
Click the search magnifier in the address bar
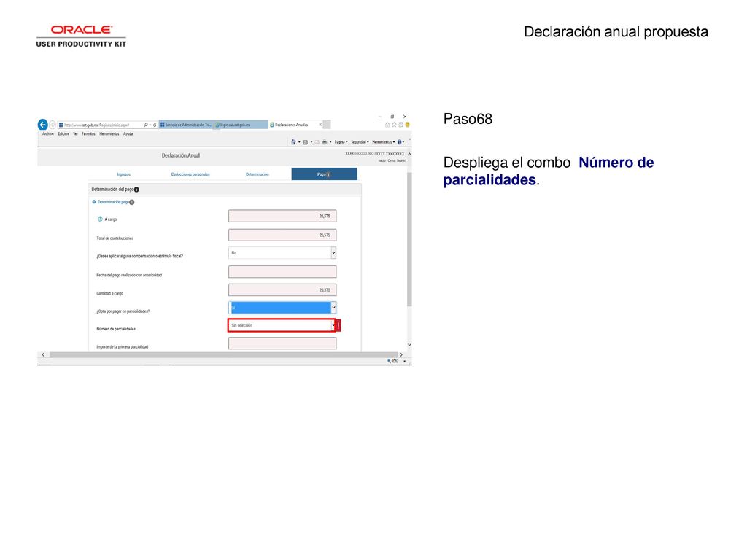tap(146, 125)
